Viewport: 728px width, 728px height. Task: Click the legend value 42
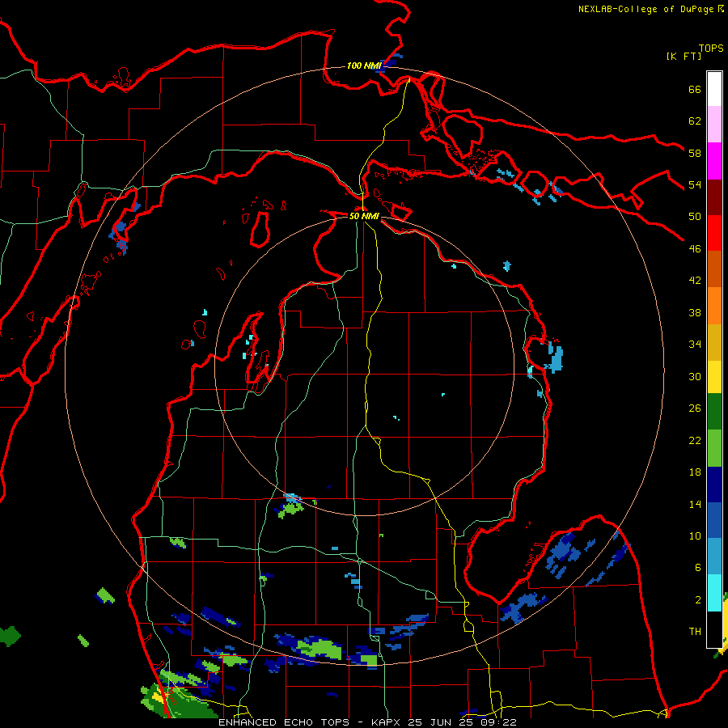tap(695, 281)
